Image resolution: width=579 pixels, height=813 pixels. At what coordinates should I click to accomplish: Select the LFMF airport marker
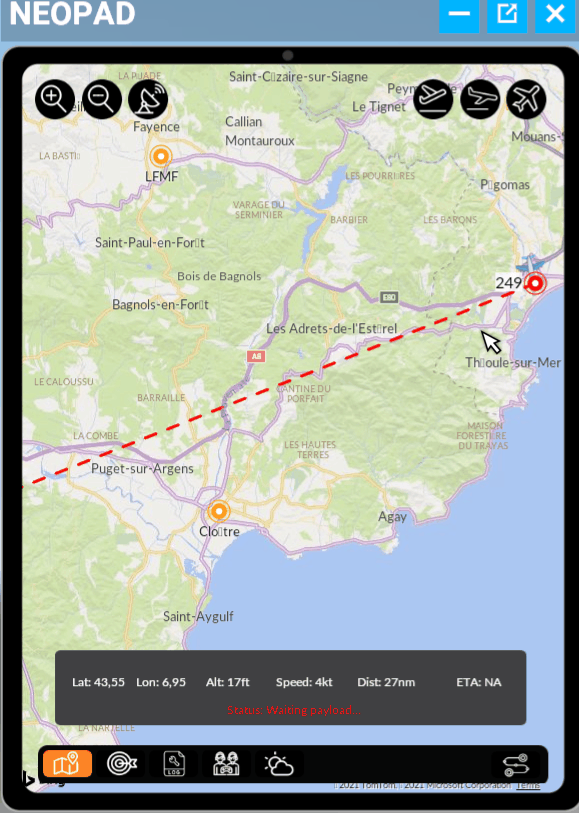click(161, 156)
